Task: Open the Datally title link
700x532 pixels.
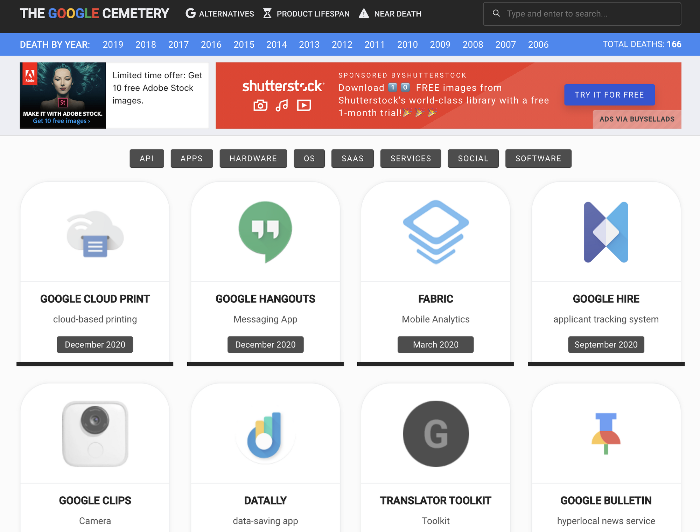Action: click(265, 501)
